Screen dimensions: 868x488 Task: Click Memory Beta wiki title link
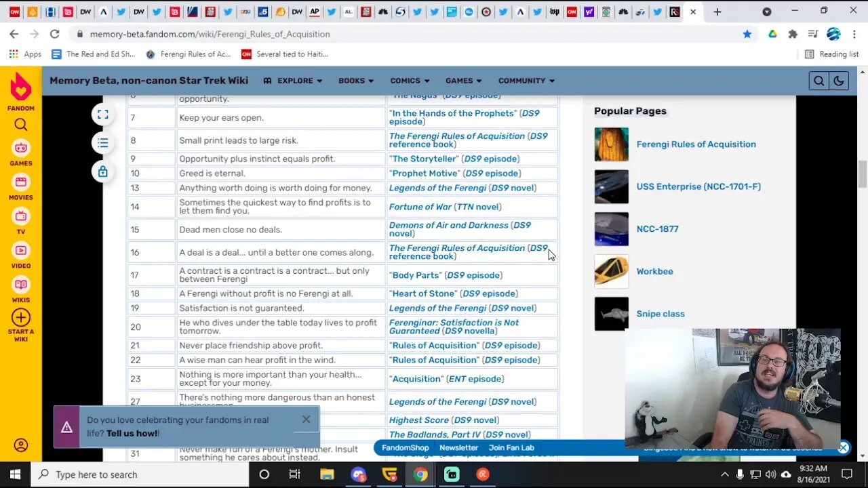[x=149, y=81]
